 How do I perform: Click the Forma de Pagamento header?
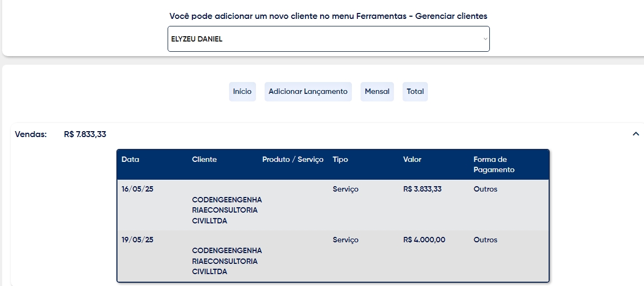tap(494, 165)
